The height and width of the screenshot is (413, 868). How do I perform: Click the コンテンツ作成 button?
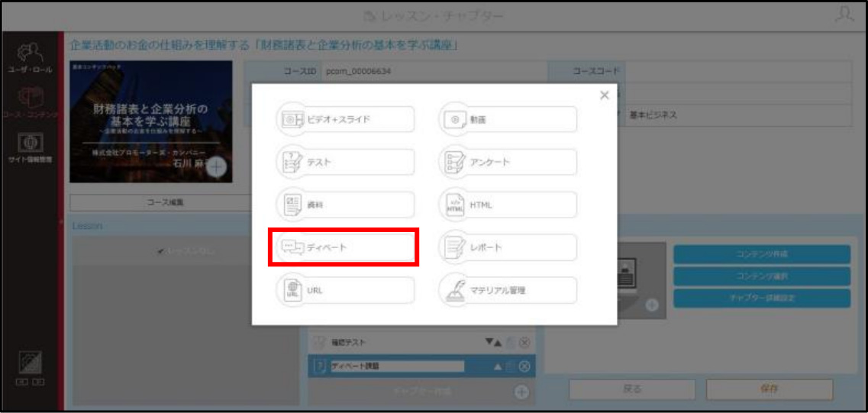click(762, 254)
